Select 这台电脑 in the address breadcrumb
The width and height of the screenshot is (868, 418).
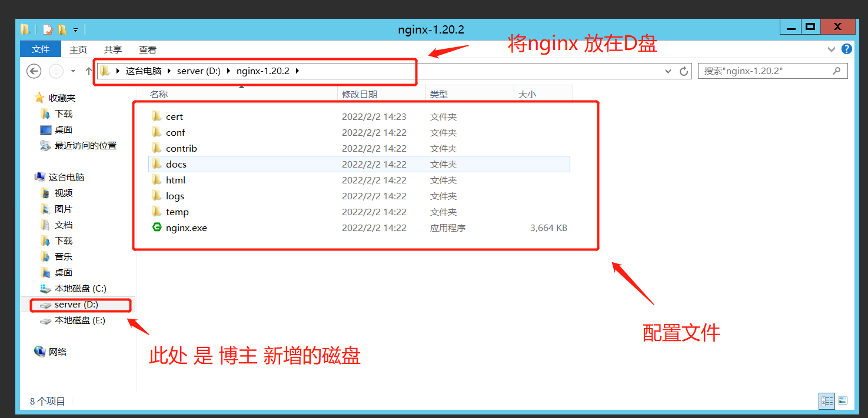coord(143,71)
